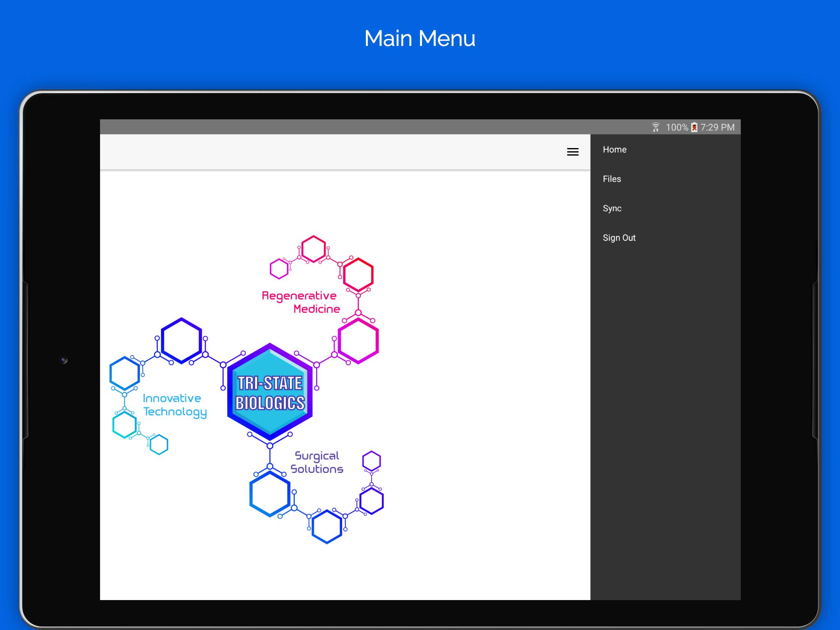The width and height of the screenshot is (840, 630).
Task: Tap the battery status icon
Action: tap(694, 127)
